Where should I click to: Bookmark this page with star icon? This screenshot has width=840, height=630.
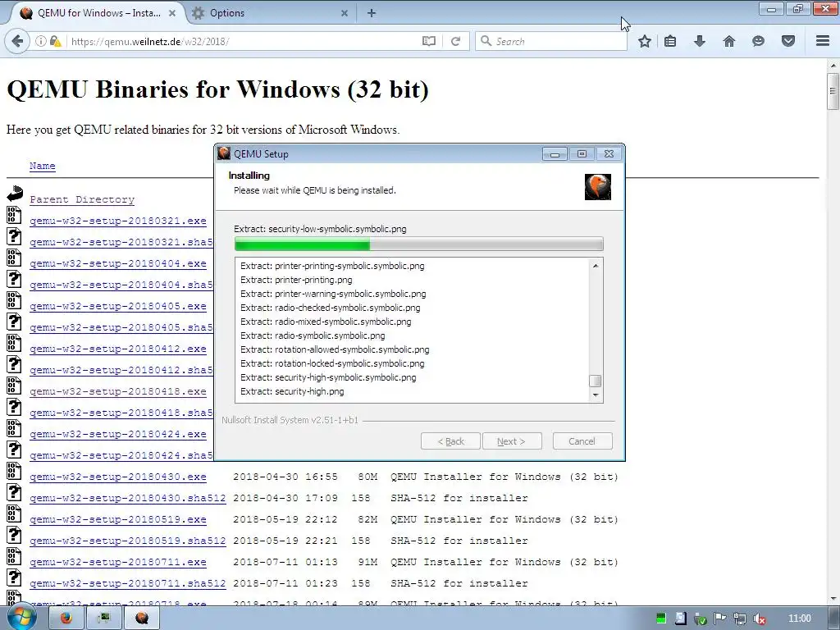pos(645,41)
